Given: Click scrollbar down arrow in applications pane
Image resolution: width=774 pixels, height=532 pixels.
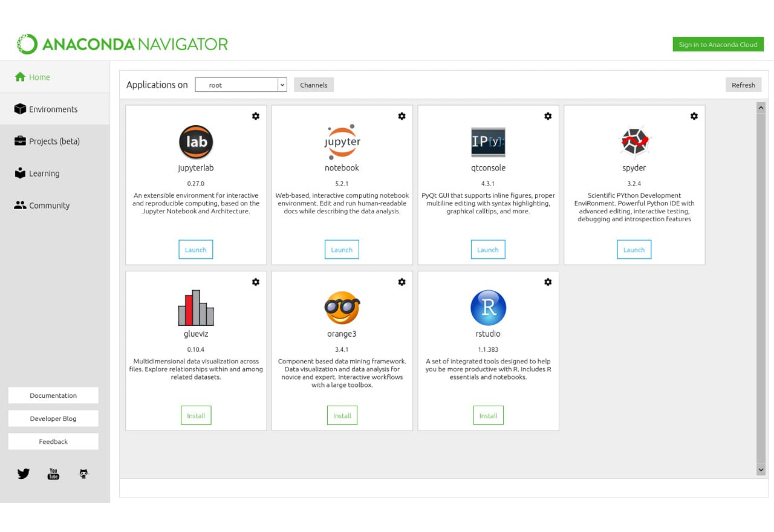Looking at the screenshot, I should pyautogui.click(x=761, y=470).
